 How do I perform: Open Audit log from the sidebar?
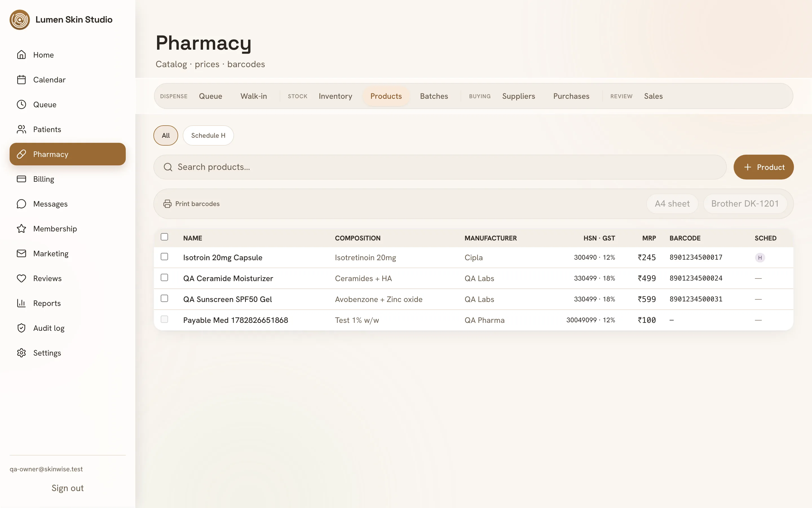(67, 328)
